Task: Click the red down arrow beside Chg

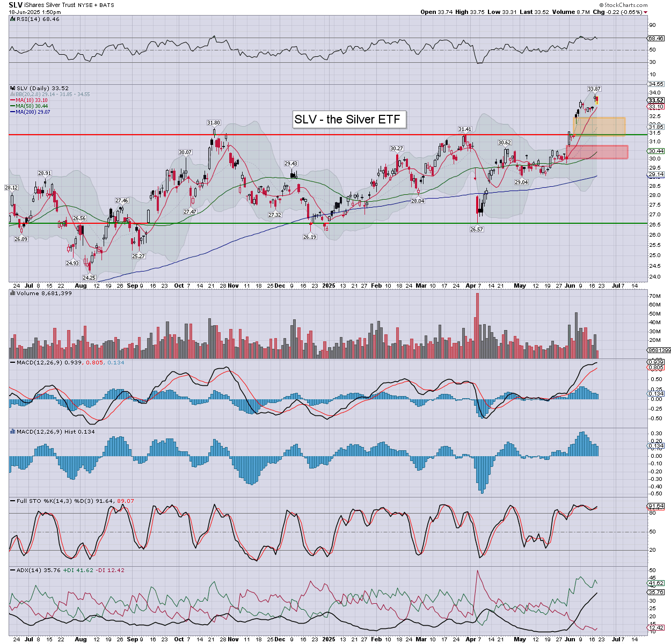Action: tap(645, 12)
